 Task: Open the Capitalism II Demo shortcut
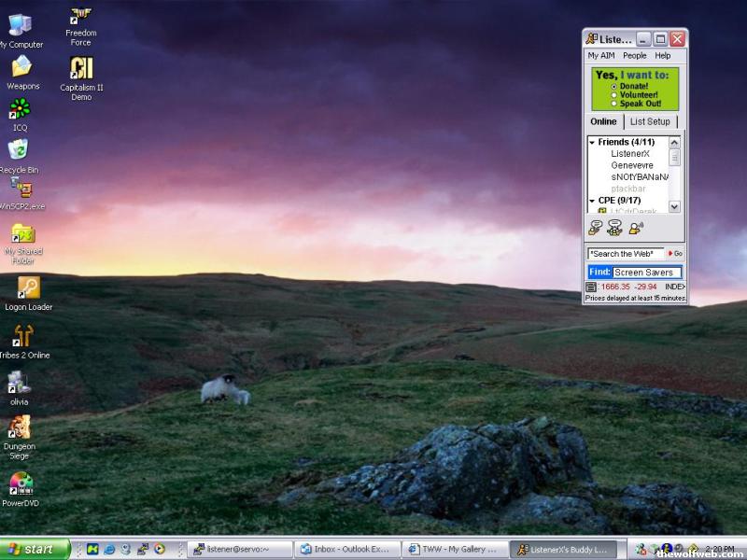(x=81, y=69)
